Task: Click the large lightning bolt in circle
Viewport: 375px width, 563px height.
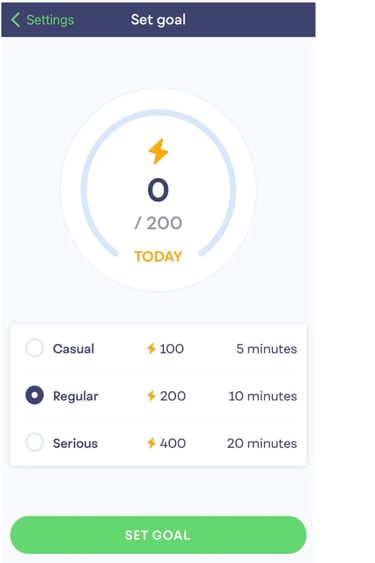Action: coord(158,152)
